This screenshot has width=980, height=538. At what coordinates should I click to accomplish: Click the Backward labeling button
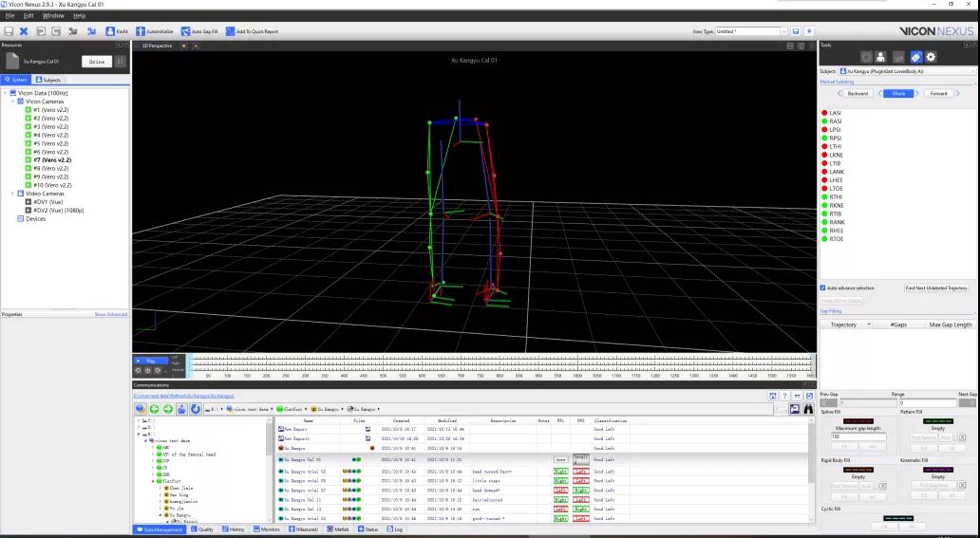point(857,93)
